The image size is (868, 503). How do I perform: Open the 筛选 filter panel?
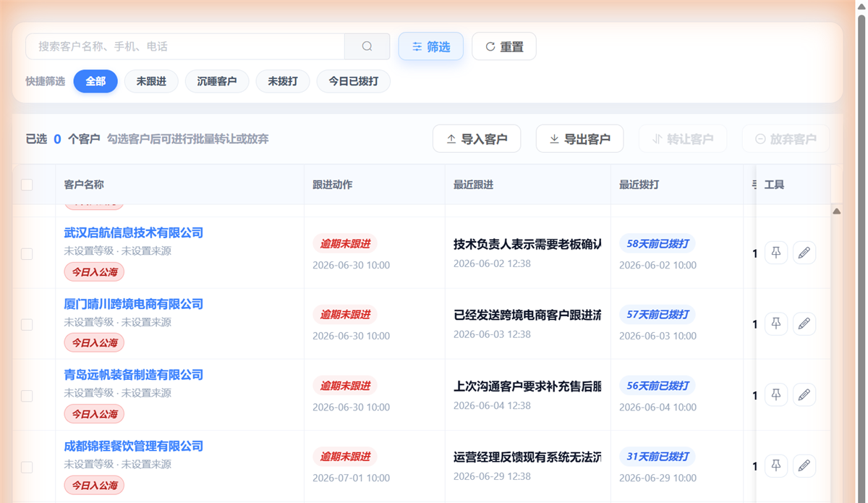pos(431,46)
